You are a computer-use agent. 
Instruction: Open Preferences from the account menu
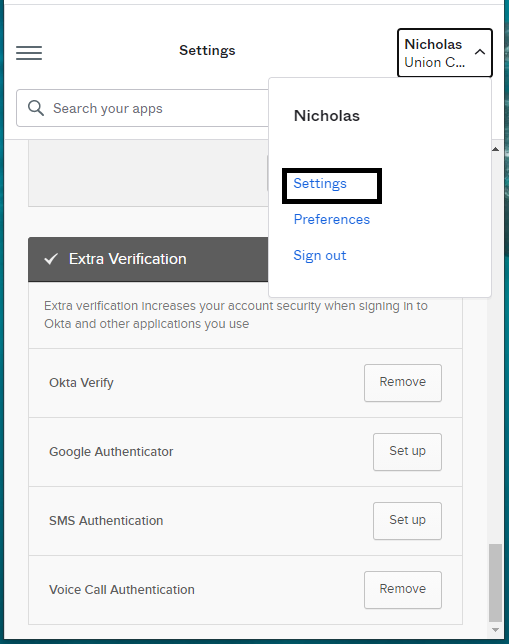(x=332, y=219)
